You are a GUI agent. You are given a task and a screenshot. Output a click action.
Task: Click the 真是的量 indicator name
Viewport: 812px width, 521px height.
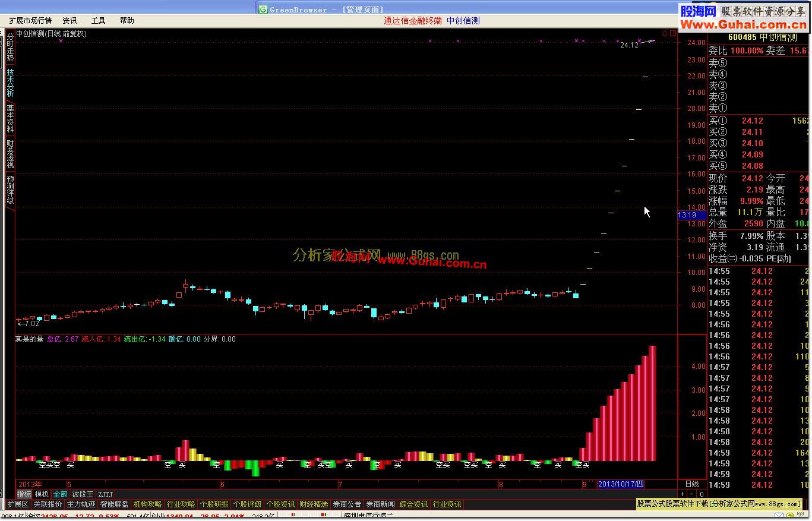[30, 339]
